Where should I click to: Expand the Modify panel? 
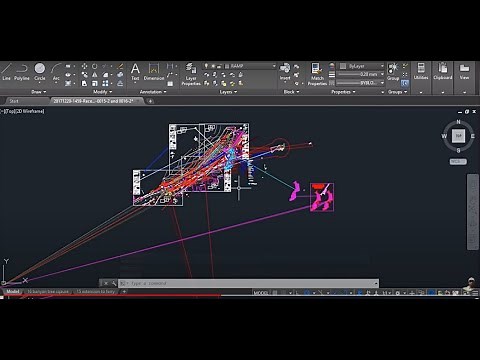[102, 92]
